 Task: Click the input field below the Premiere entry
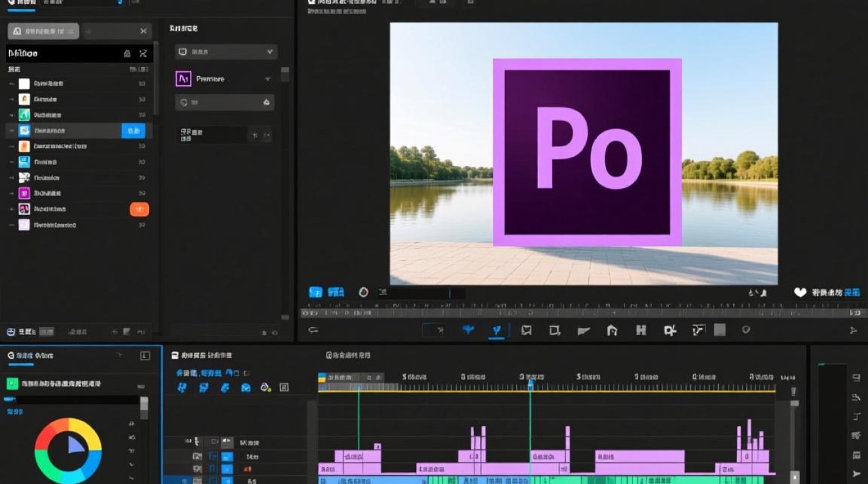225,102
